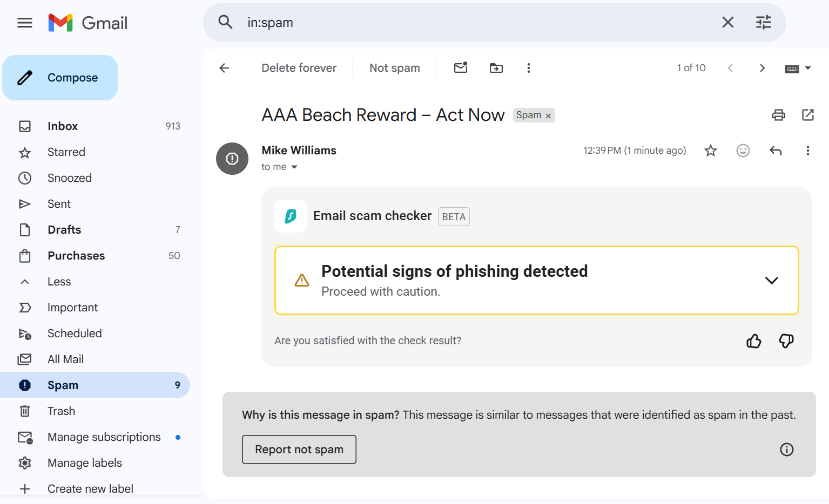
Task: Click Delete forever
Action: [299, 67]
